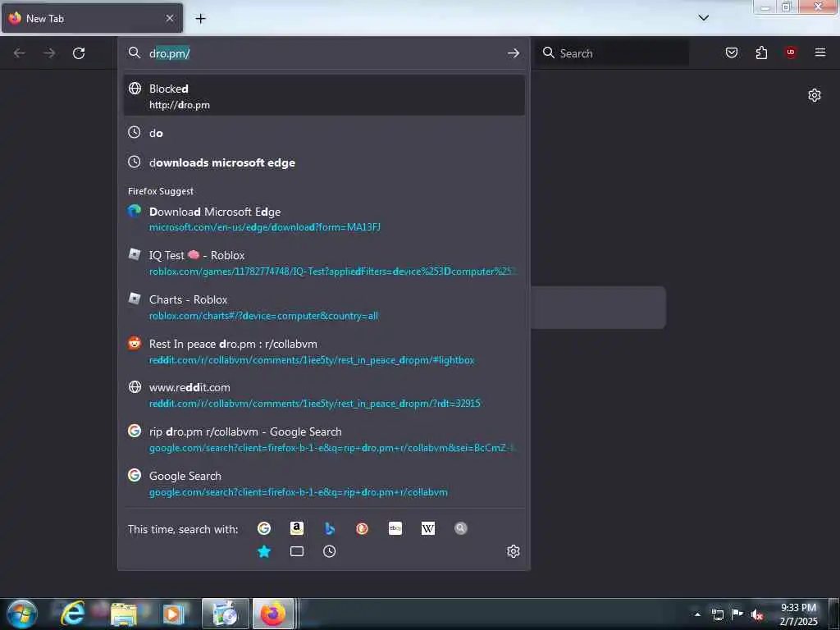Image resolution: width=840 pixels, height=630 pixels.
Task: Open Action Center flag icon
Action: [x=737, y=614]
